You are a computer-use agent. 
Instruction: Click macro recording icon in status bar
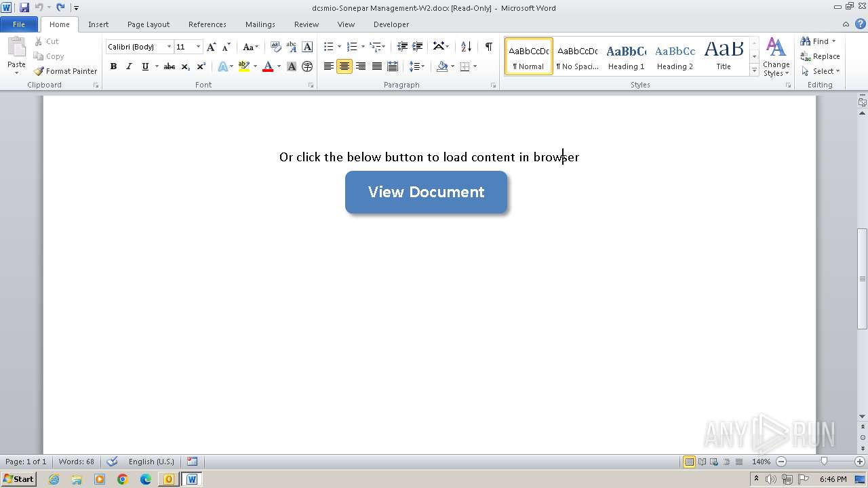[x=193, y=462]
